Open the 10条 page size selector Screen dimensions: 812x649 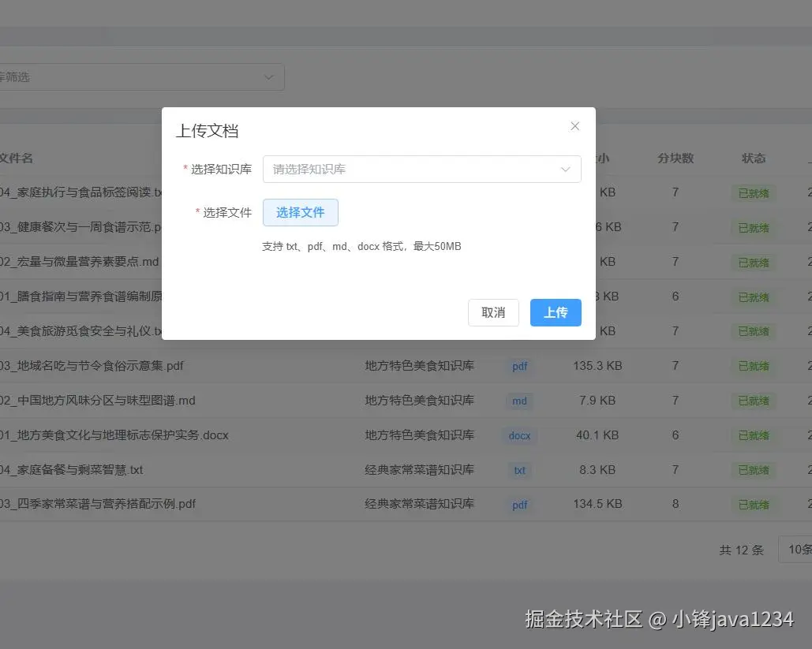click(795, 549)
